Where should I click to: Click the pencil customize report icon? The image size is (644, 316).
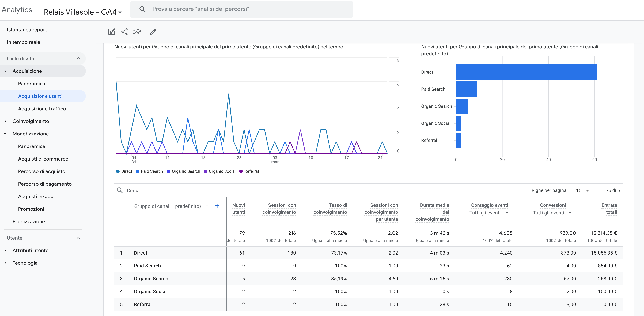point(153,32)
